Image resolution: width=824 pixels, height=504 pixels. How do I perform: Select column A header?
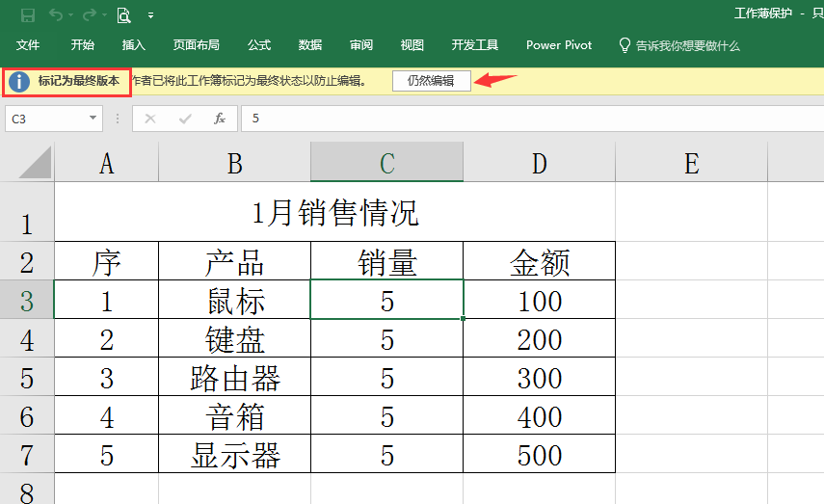107,163
